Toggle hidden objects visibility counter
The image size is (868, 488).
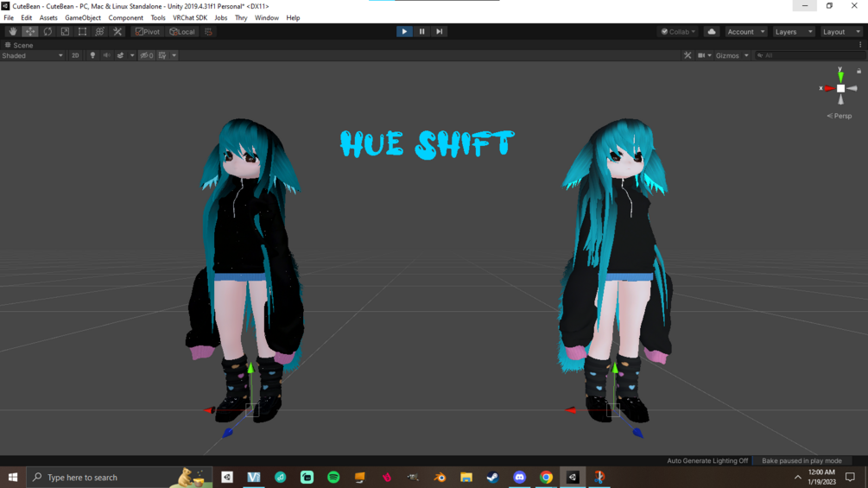pyautogui.click(x=147, y=55)
